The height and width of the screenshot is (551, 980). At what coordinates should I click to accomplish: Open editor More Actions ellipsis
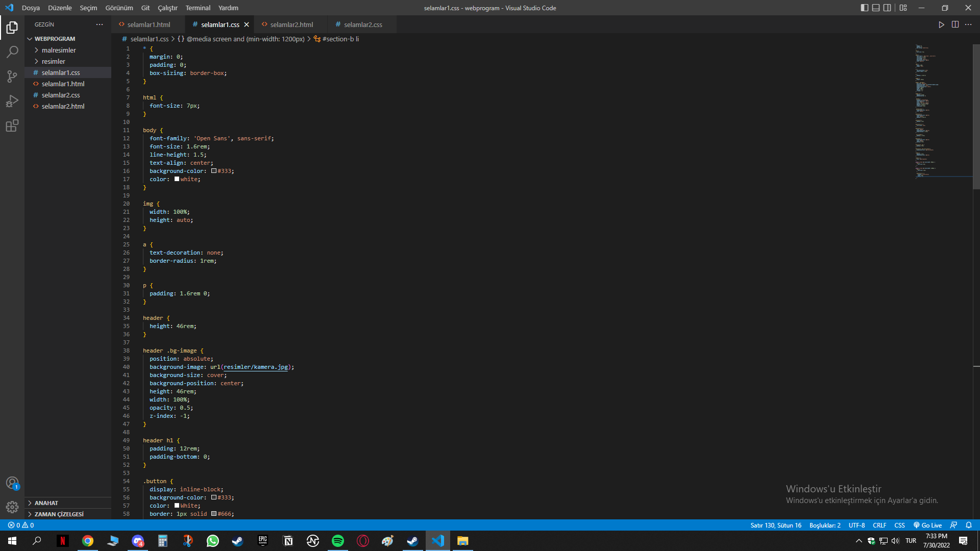tap(968, 24)
